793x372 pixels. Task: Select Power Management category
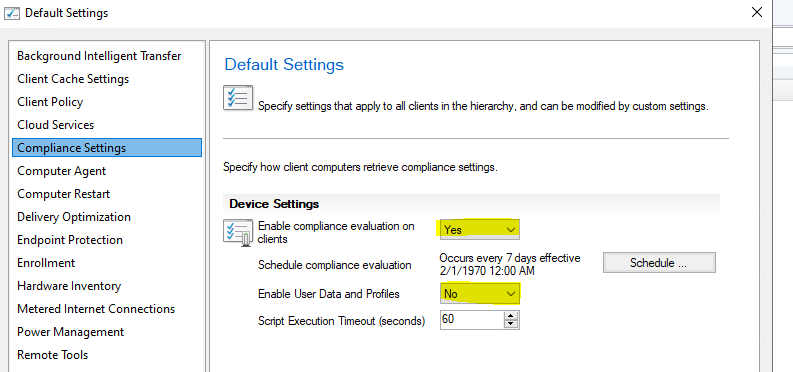point(70,332)
